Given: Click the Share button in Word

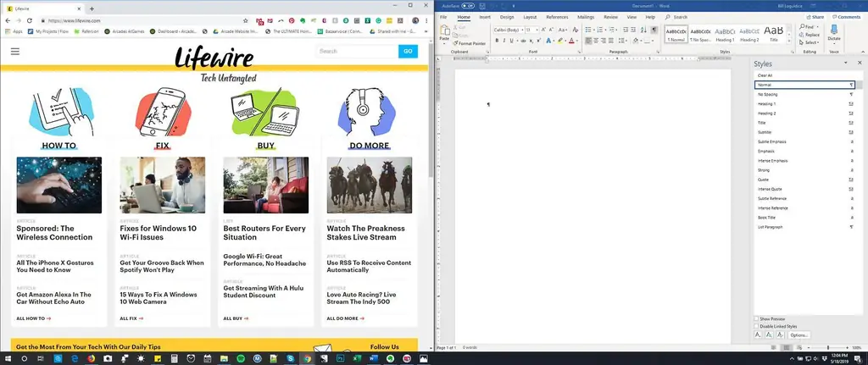Looking at the screenshot, I should (x=814, y=17).
